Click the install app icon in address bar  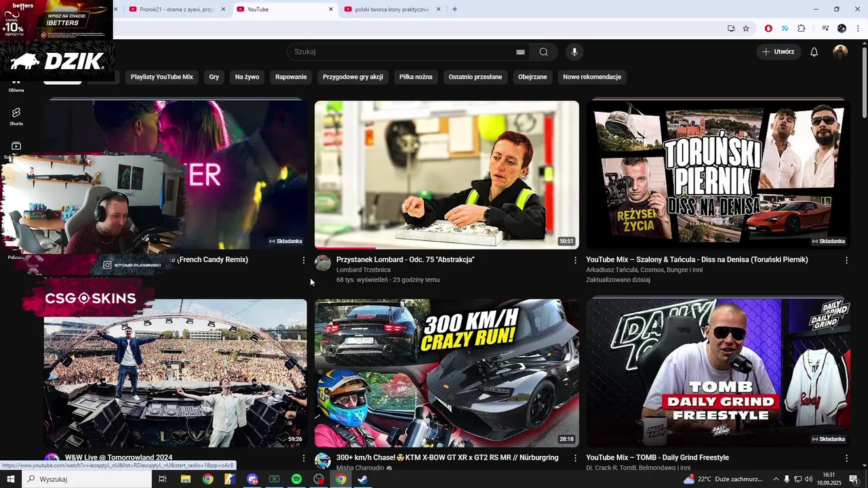coord(731,28)
